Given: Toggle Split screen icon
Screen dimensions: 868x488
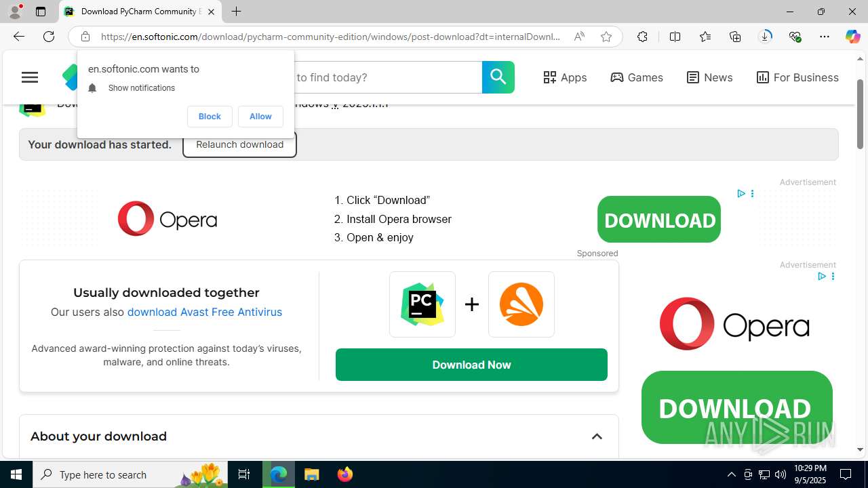Looking at the screenshot, I should (x=675, y=37).
